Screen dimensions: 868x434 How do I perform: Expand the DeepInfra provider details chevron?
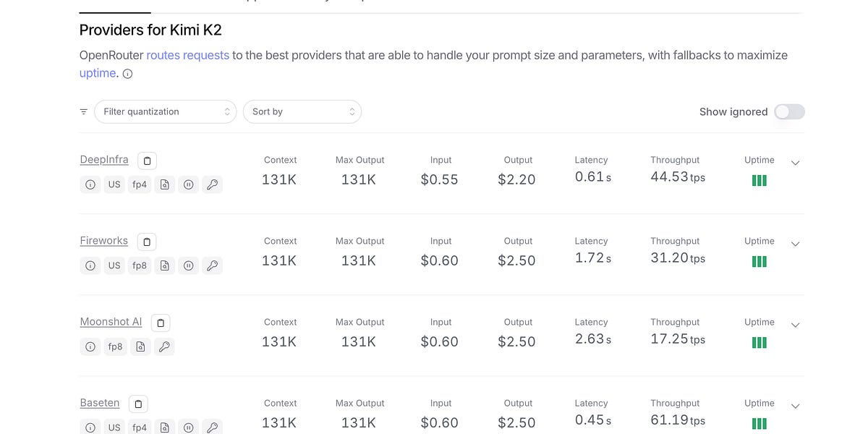(x=796, y=163)
